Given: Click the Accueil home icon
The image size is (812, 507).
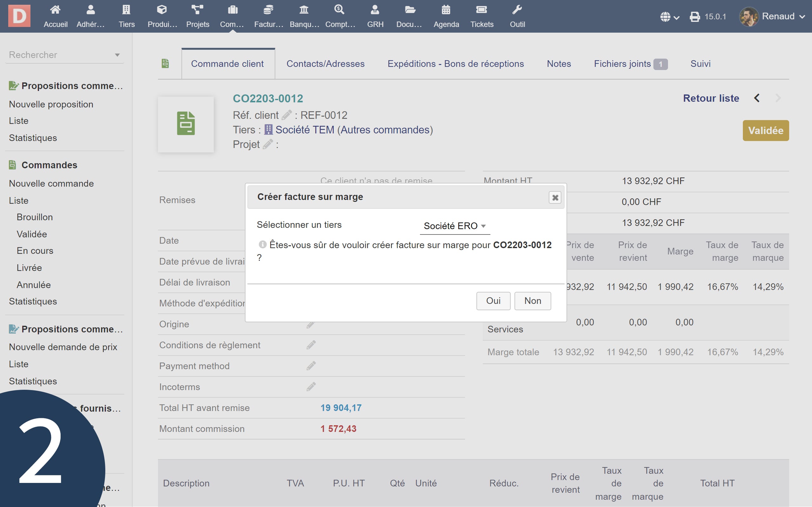Looking at the screenshot, I should coord(56,10).
